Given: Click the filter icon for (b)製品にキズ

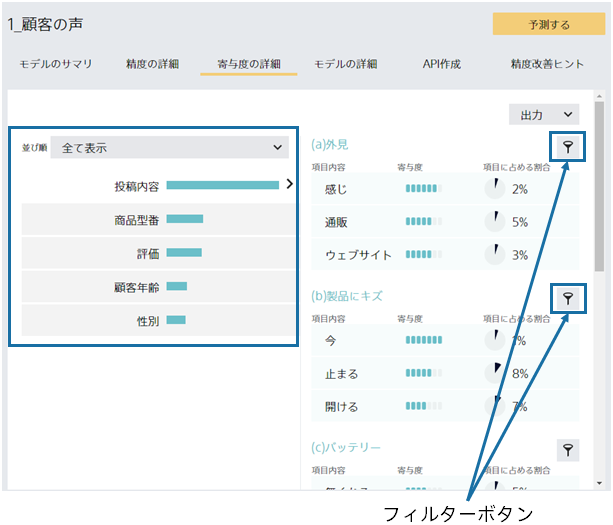Looking at the screenshot, I should [568, 298].
